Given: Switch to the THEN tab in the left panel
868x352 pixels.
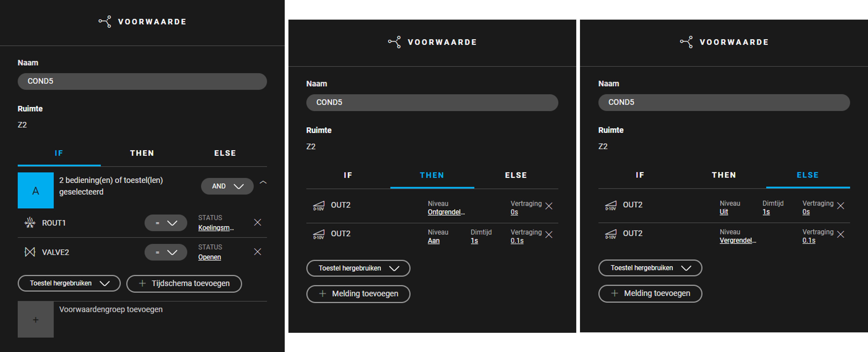Looking at the screenshot, I should (x=142, y=153).
